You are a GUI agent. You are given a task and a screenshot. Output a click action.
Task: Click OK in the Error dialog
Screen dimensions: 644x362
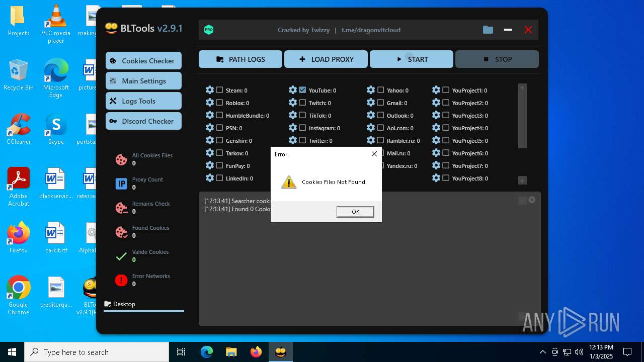[355, 212]
